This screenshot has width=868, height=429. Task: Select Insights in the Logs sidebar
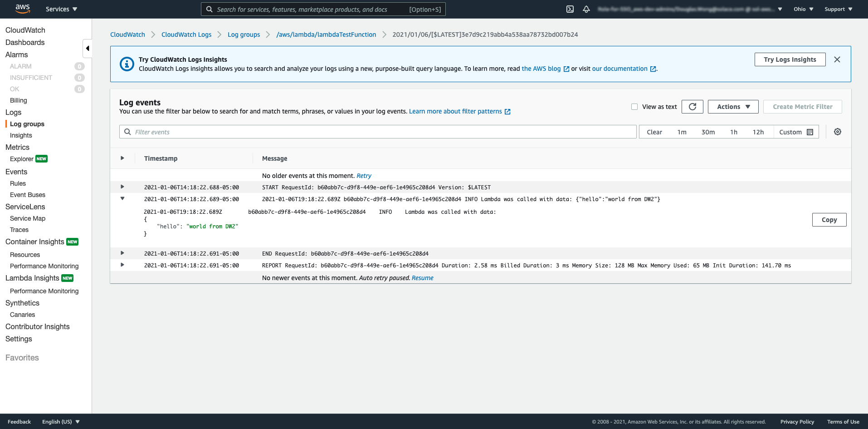click(21, 135)
